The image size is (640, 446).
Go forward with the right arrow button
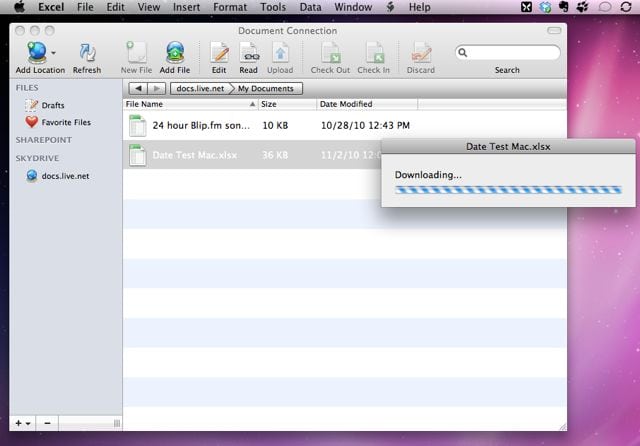157,89
